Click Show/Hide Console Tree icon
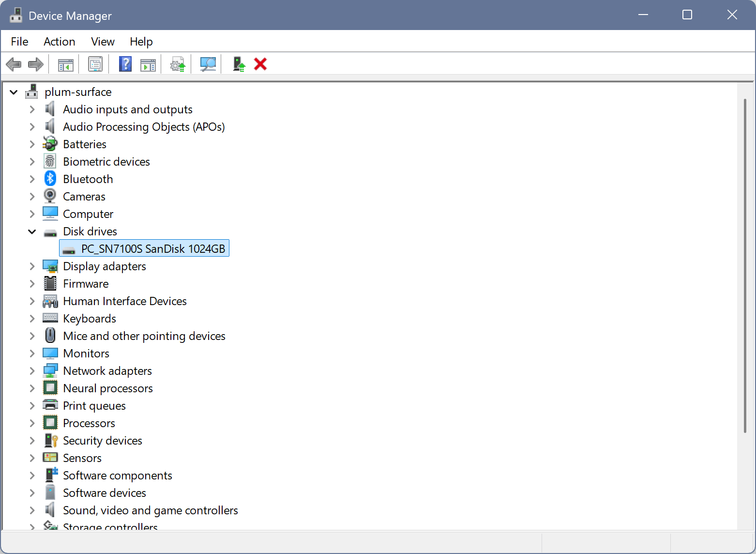 coord(66,64)
